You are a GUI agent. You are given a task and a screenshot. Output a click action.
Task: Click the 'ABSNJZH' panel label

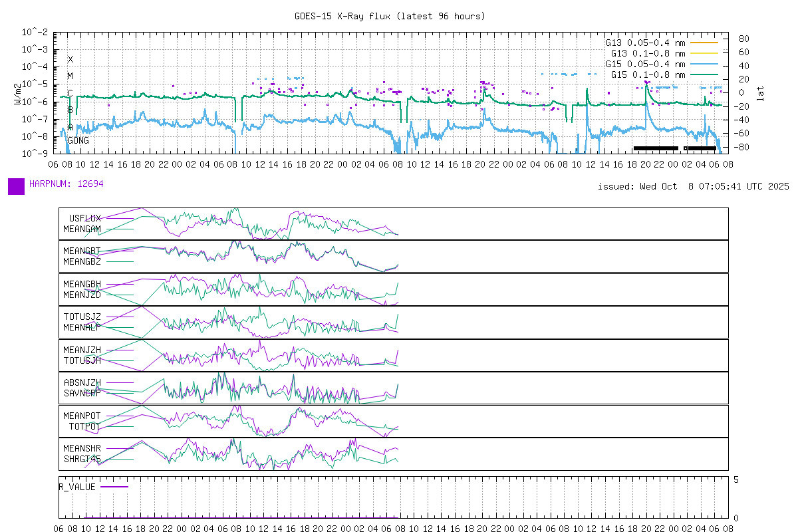pos(82,382)
